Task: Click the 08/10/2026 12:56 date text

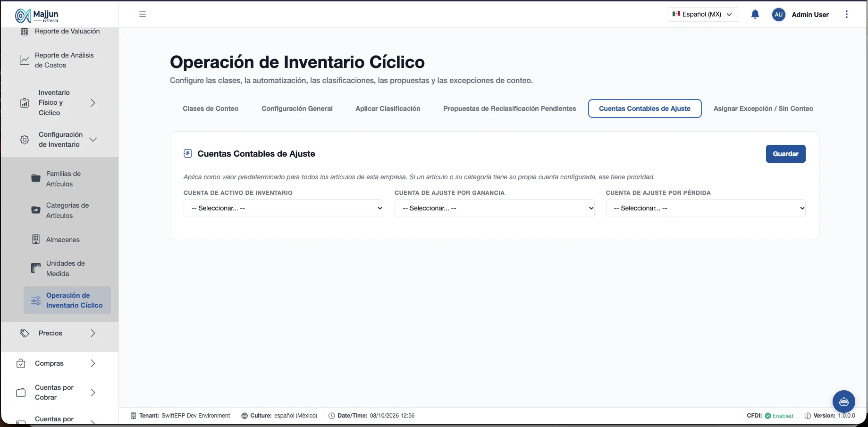Action: [392, 416]
